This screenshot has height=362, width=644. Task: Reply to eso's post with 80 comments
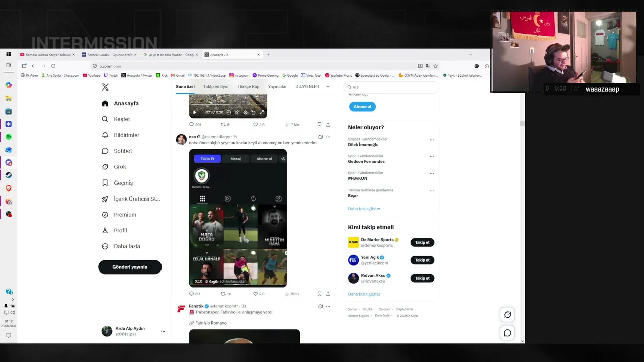click(194, 294)
